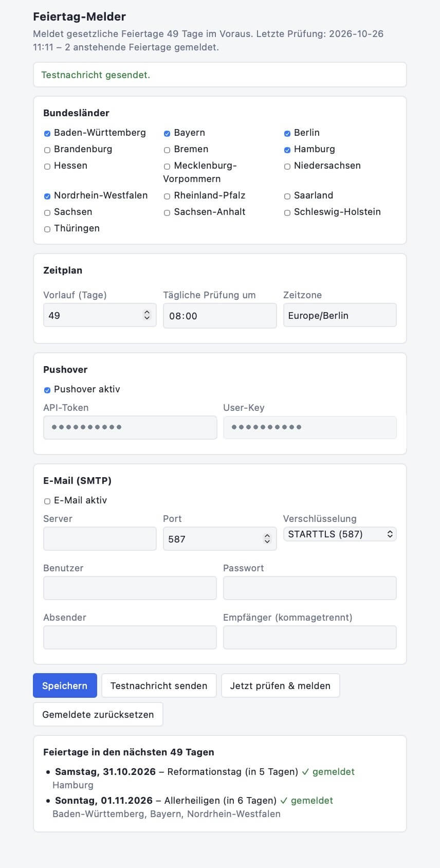This screenshot has height=868, width=440.
Task: Click Testnachricht senden button
Action: [x=159, y=685]
